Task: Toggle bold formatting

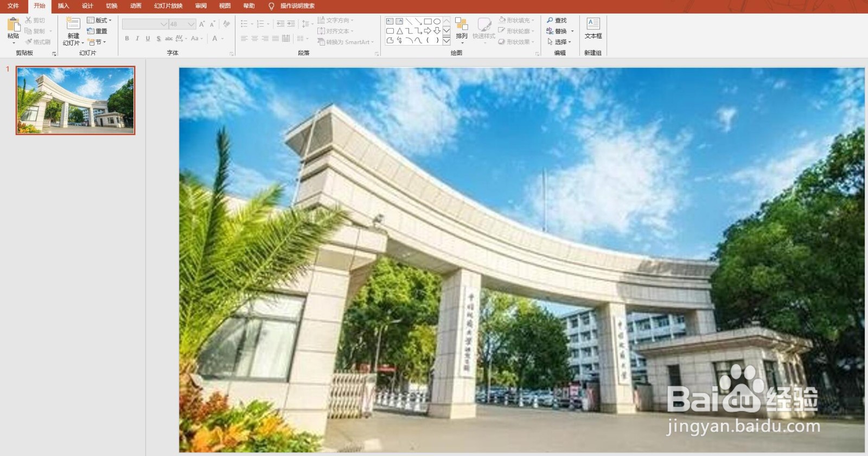Action: [127, 38]
